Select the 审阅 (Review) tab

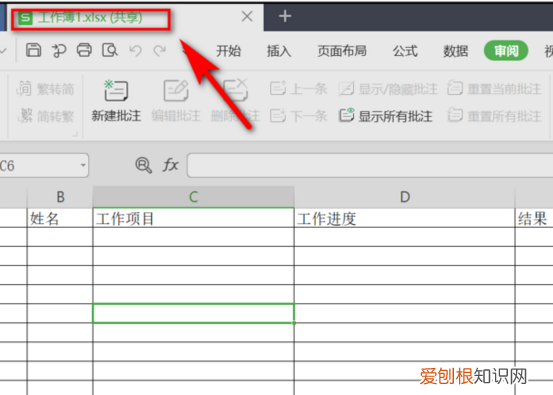coord(506,51)
